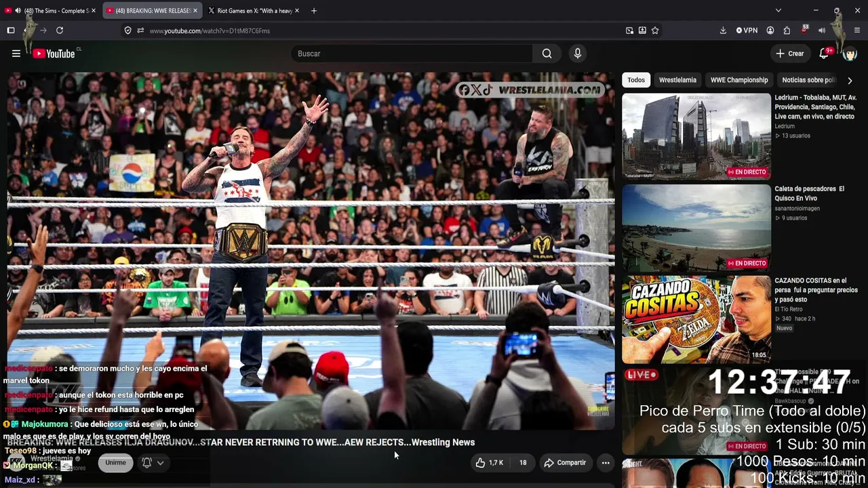Open the browser extensions menu
The image size is (868, 488).
point(787,30)
